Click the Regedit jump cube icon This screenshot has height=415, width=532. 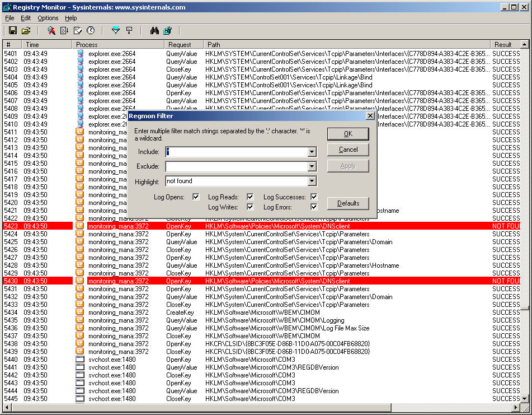(x=168, y=31)
